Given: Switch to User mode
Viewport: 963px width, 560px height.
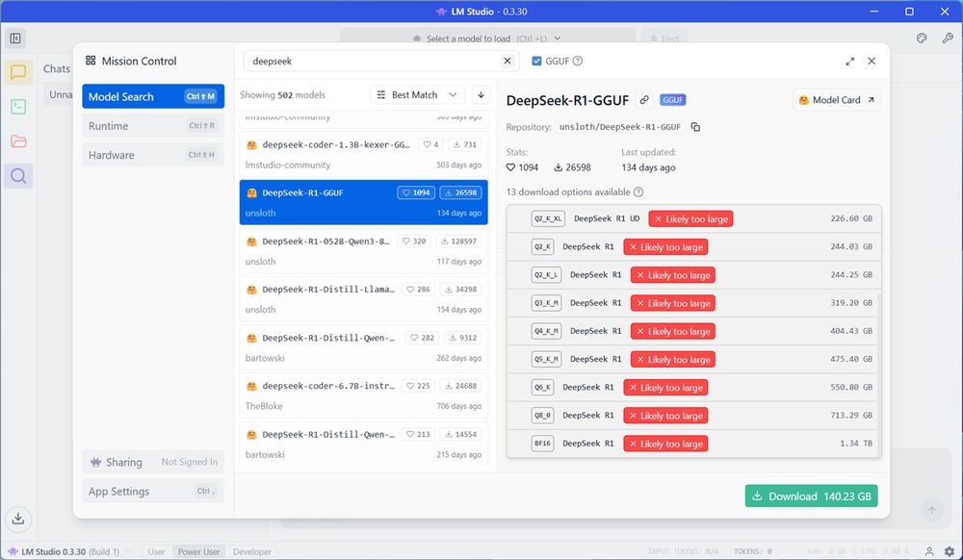Looking at the screenshot, I should pyautogui.click(x=156, y=551).
